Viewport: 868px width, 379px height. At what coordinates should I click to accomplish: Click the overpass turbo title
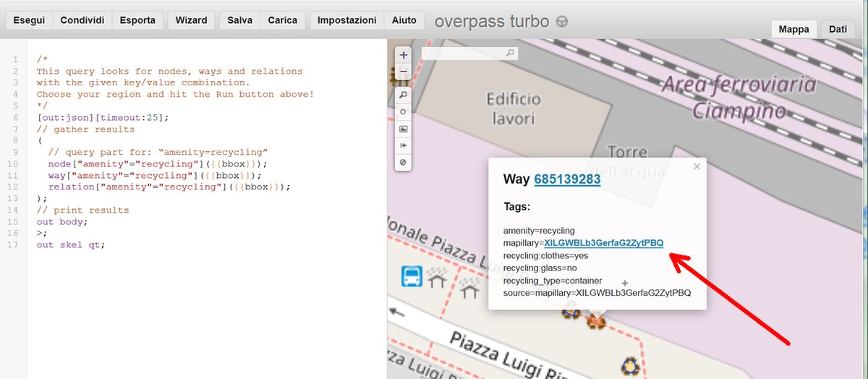[x=493, y=21]
